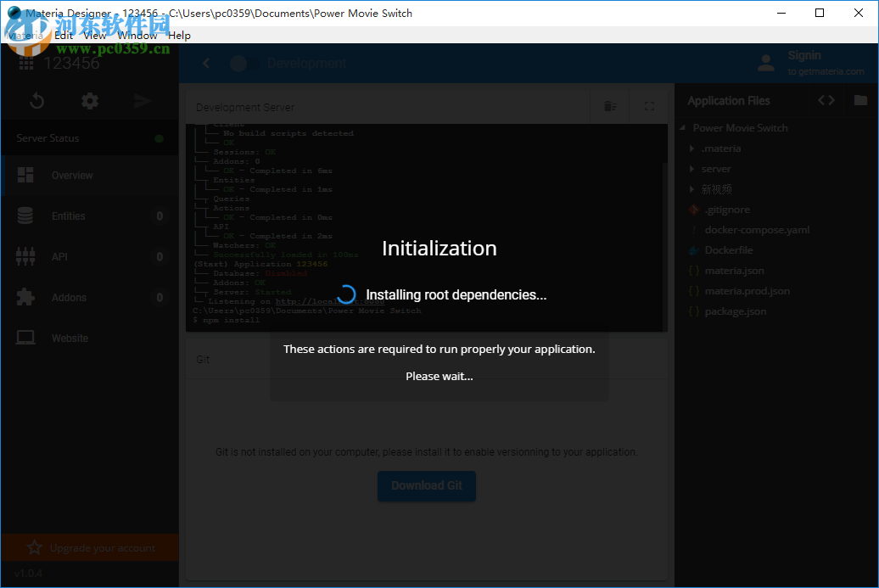Screen dimensions: 879x588
Task: Select docker-compose.yaml file
Action: click(757, 230)
